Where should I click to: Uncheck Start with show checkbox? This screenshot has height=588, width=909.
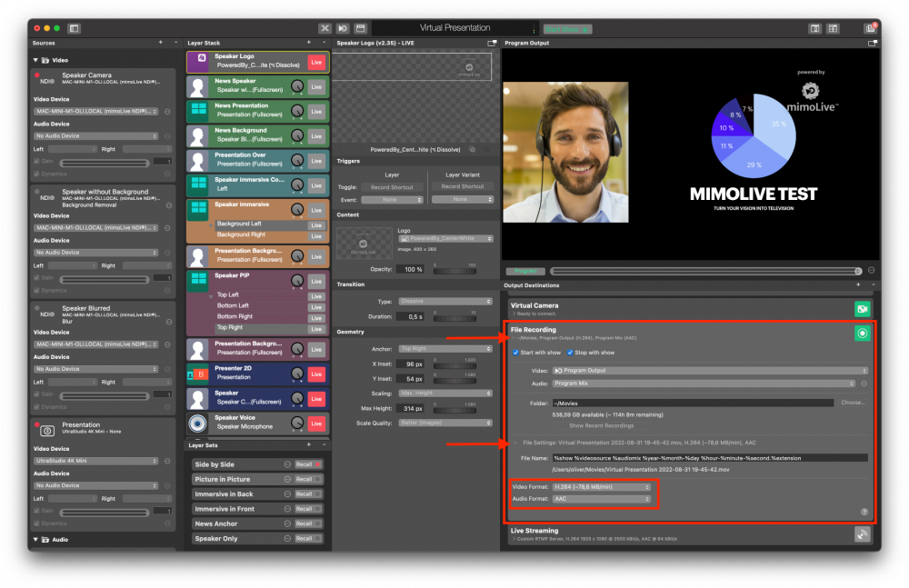[x=515, y=353]
